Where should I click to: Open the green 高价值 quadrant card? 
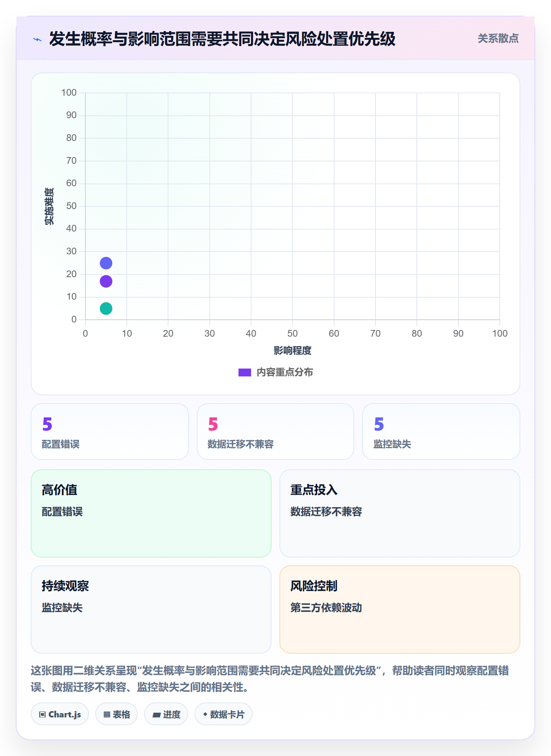pyautogui.click(x=151, y=513)
